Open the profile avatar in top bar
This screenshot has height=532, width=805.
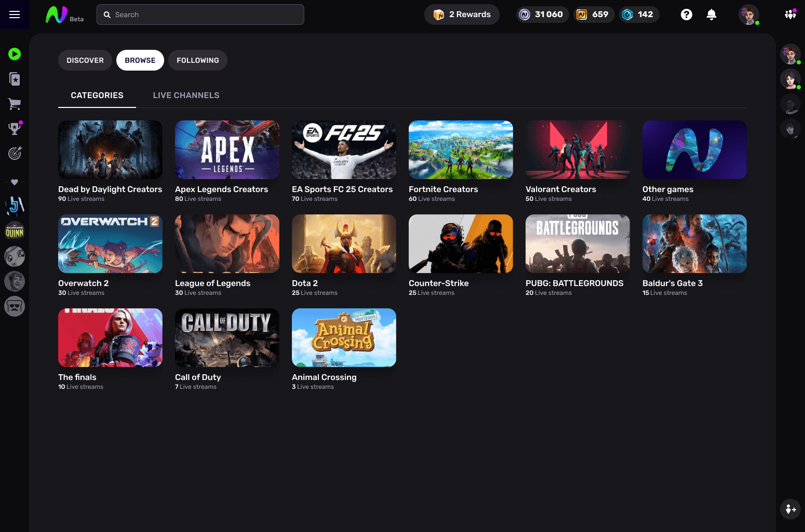point(749,15)
